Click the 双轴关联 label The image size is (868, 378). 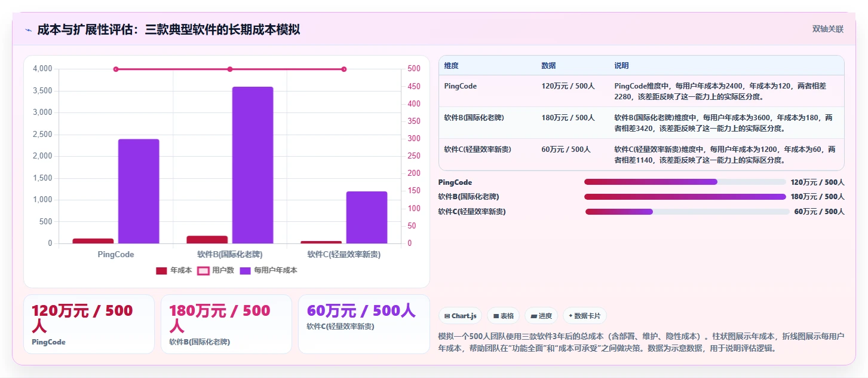828,29
